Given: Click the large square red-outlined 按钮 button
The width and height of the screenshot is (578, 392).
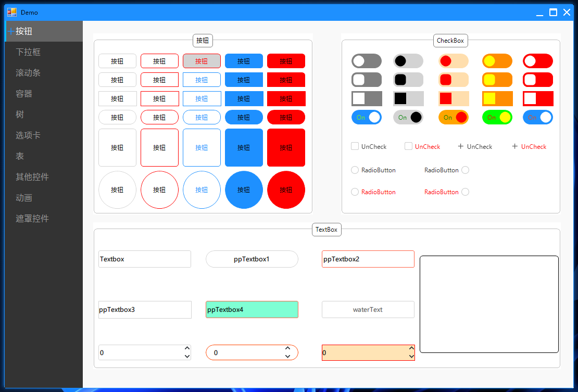Looking at the screenshot, I should coord(160,148).
